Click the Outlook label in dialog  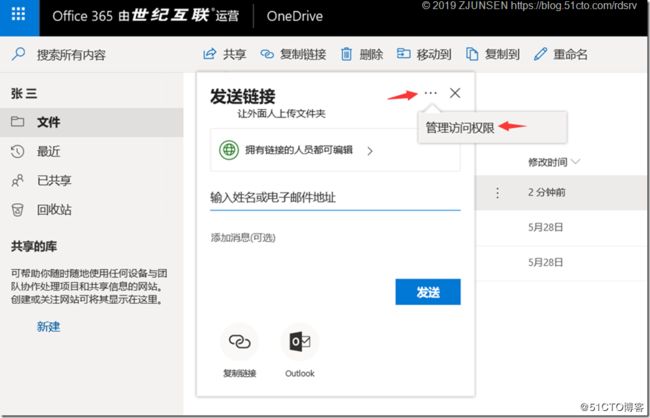[x=300, y=373]
